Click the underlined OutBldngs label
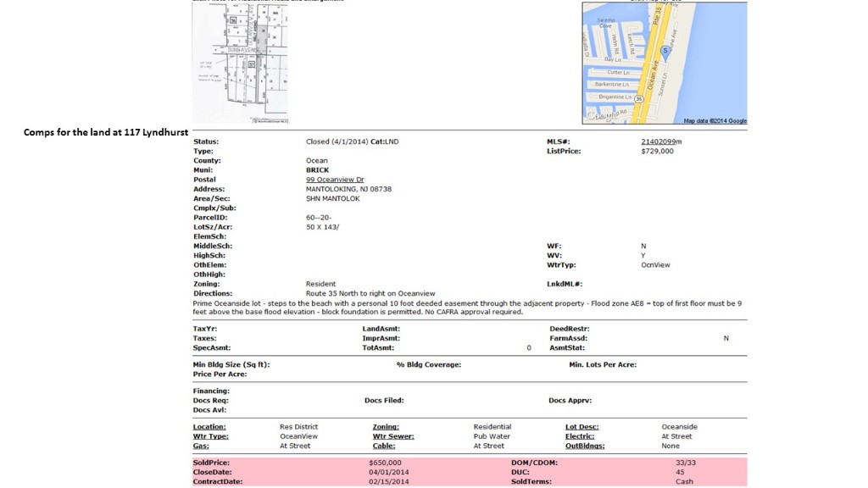The width and height of the screenshot is (868, 488). click(586, 446)
